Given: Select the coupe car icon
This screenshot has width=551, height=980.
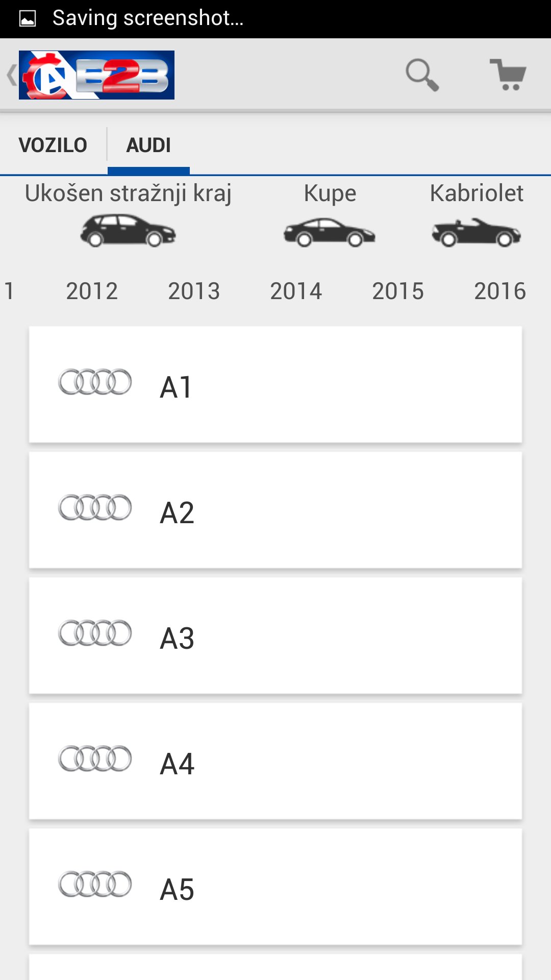Looking at the screenshot, I should (330, 232).
